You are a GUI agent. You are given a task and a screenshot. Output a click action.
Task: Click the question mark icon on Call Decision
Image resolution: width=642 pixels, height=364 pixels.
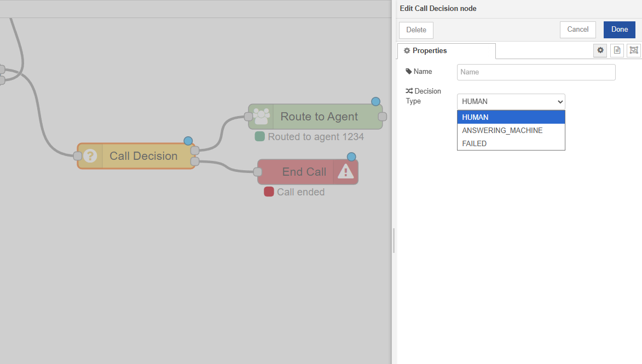click(90, 156)
